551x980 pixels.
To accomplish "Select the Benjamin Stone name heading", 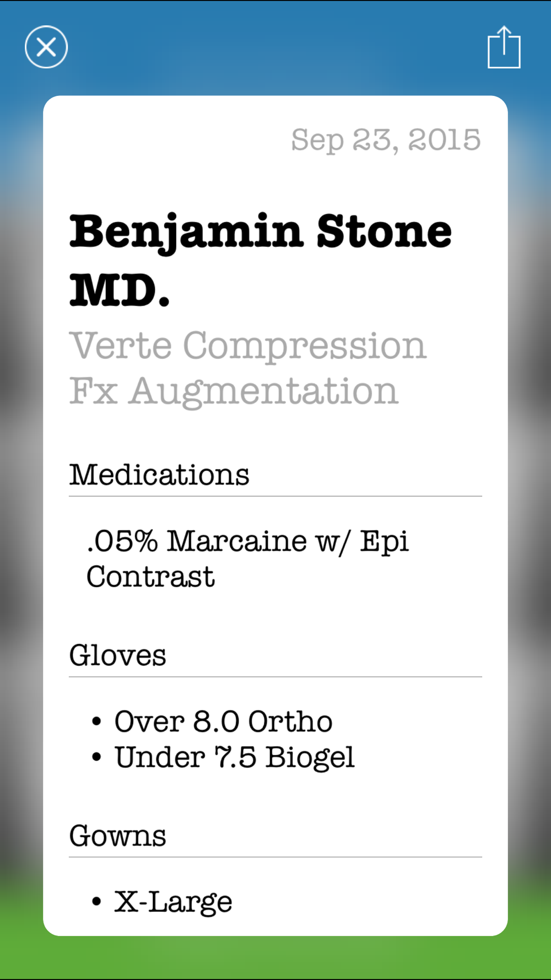I will click(x=260, y=260).
